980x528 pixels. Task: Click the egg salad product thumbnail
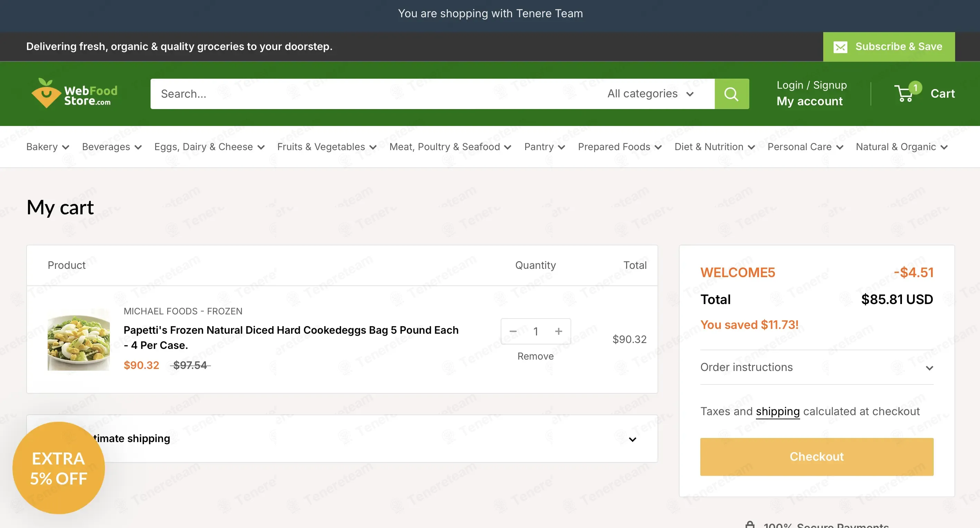coord(79,340)
